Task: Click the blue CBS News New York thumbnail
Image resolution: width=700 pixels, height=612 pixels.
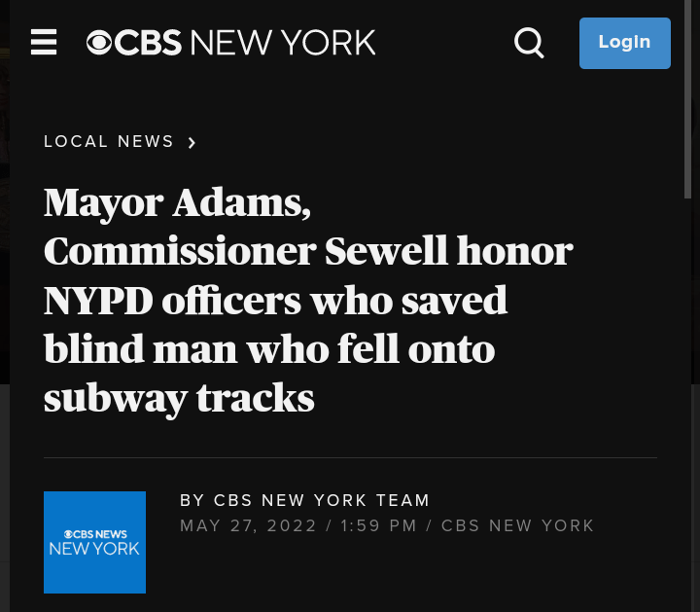Action: pos(94,542)
